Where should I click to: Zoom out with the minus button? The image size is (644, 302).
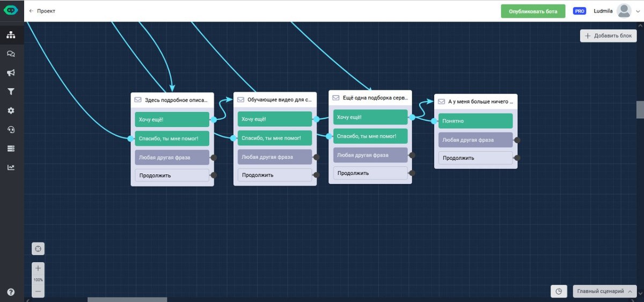pos(38,291)
